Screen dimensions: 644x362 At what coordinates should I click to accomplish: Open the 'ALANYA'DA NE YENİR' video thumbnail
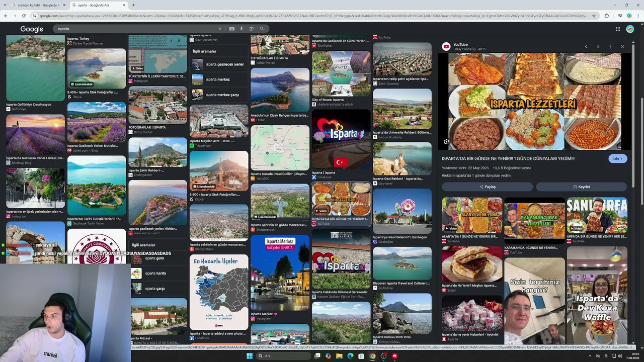pyautogui.click(x=472, y=215)
